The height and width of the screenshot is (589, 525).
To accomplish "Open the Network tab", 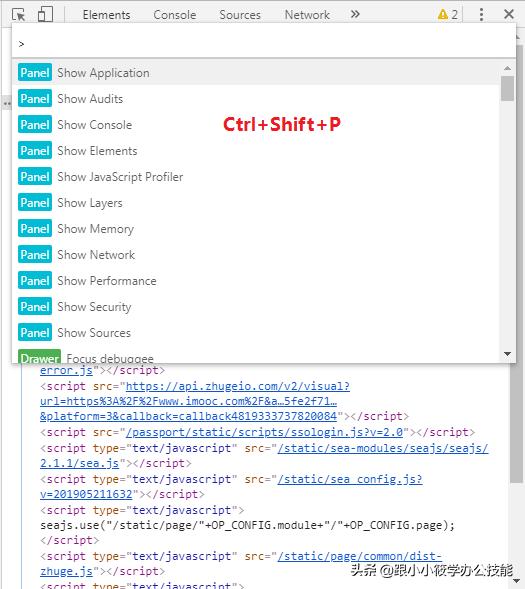I will click(307, 15).
